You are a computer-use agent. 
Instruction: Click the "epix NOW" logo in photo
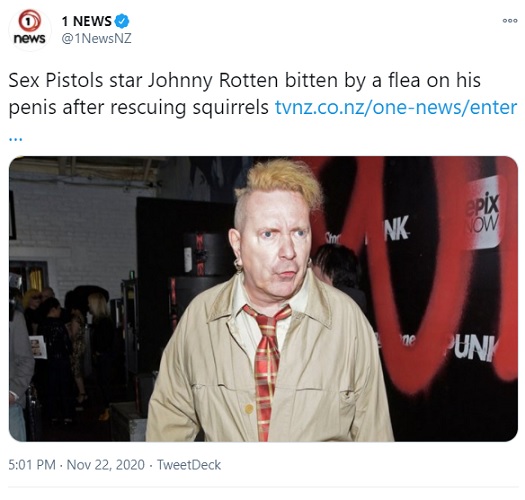pos(482,213)
